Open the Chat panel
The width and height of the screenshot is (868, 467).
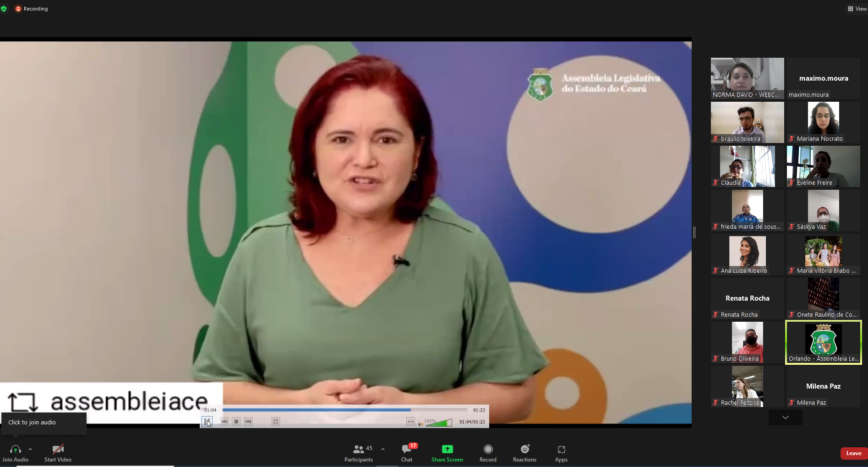tap(407, 452)
